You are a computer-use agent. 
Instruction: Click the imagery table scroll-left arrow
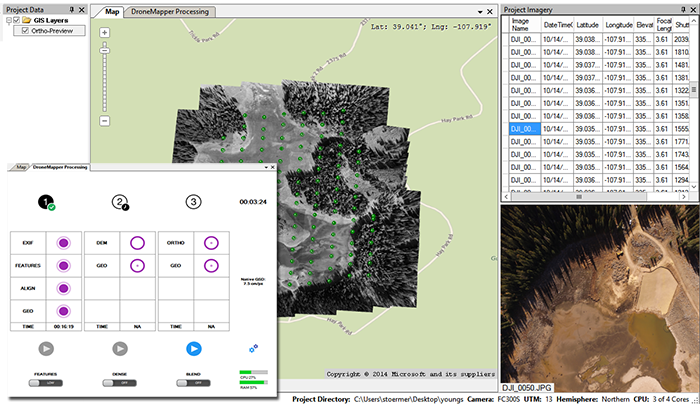coord(506,196)
